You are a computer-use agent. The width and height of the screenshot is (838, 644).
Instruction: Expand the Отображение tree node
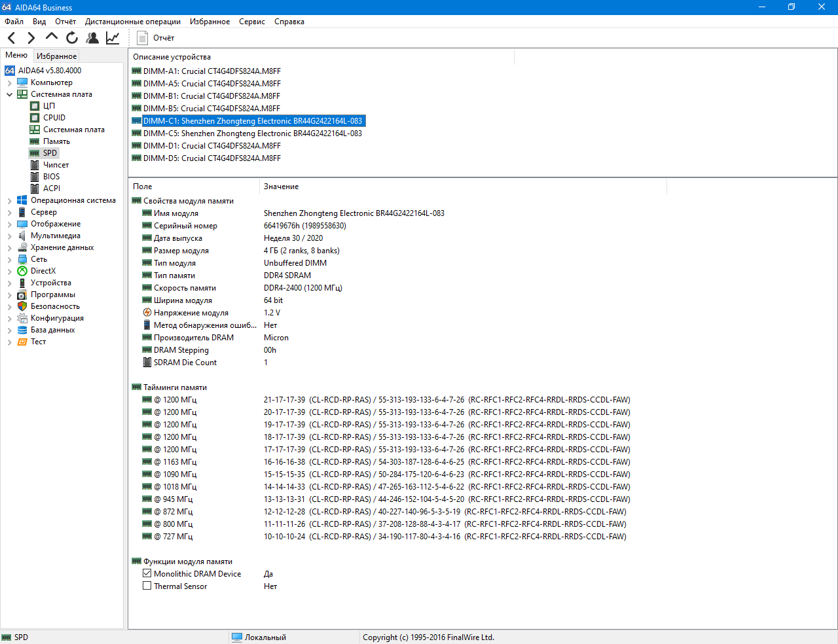(x=9, y=224)
